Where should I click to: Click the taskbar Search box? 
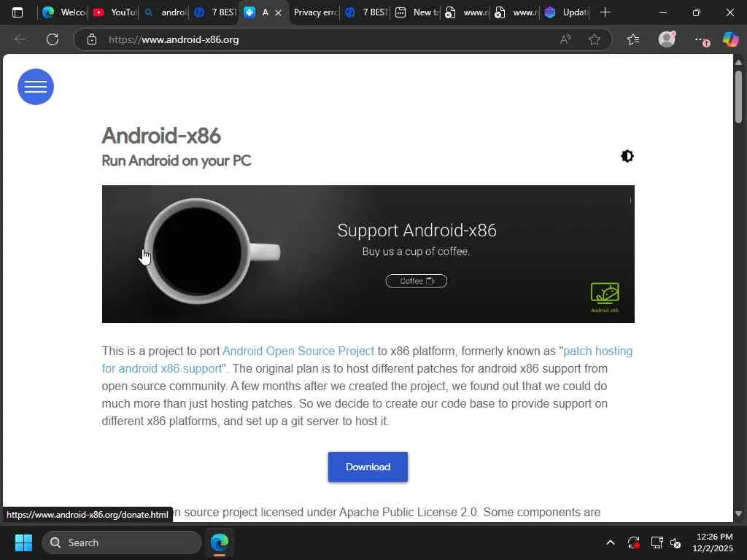(122, 542)
